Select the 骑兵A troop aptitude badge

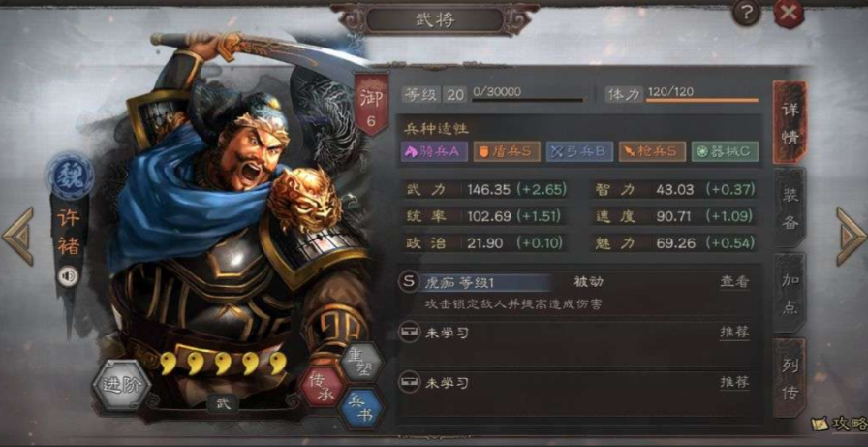click(435, 152)
